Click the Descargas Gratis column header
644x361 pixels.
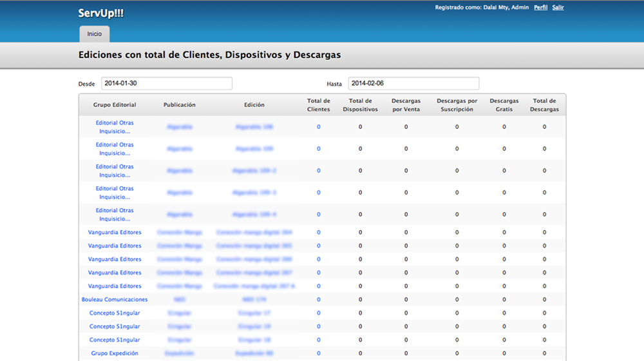[504, 105]
